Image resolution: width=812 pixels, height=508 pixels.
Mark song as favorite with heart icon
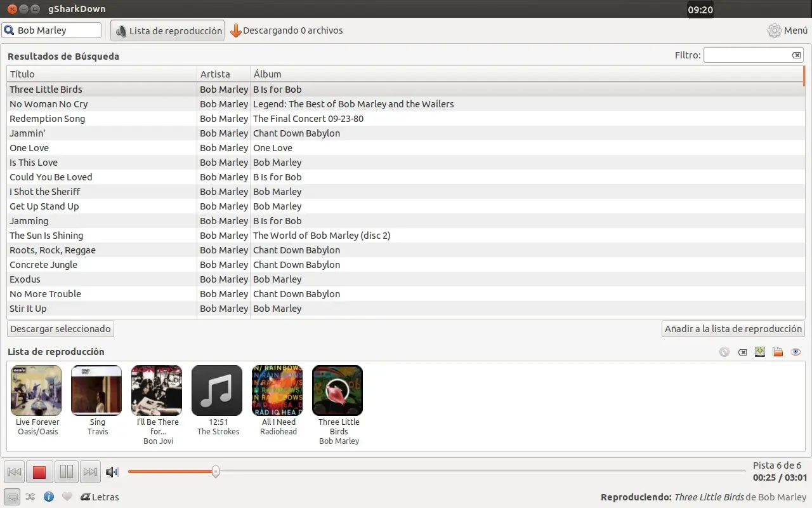pos(67,497)
